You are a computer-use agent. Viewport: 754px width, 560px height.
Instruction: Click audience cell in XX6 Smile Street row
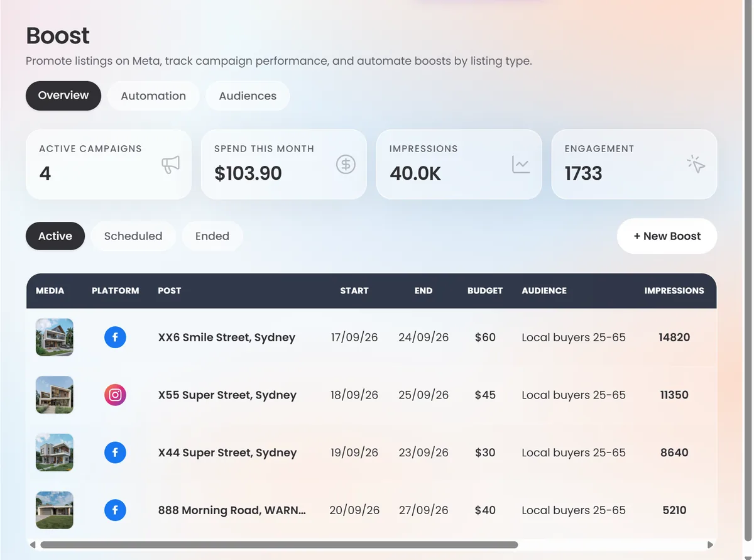pos(574,338)
